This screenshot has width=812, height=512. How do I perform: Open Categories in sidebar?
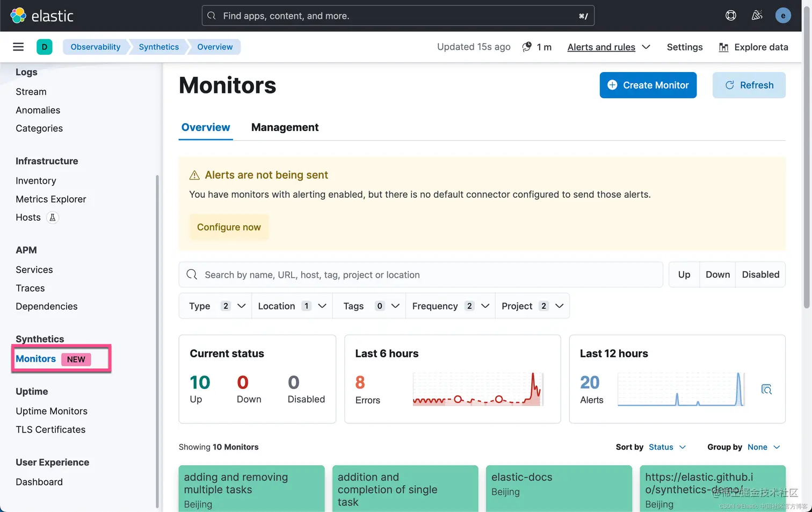39,128
